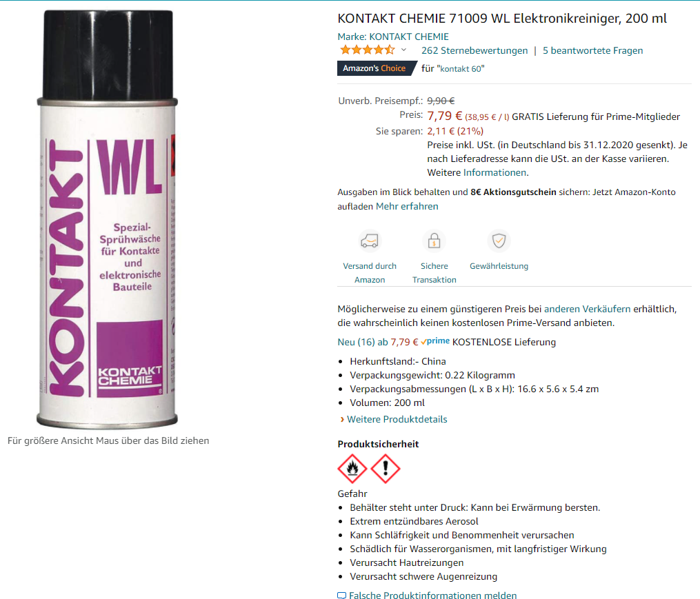Click Neu (16) ab 7,79 € offer link
The image size is (700, 599).
coord(377,342)
